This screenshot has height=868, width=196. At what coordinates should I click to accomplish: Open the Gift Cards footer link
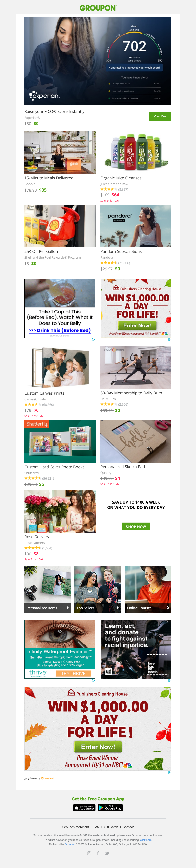(x=111, y=827)
